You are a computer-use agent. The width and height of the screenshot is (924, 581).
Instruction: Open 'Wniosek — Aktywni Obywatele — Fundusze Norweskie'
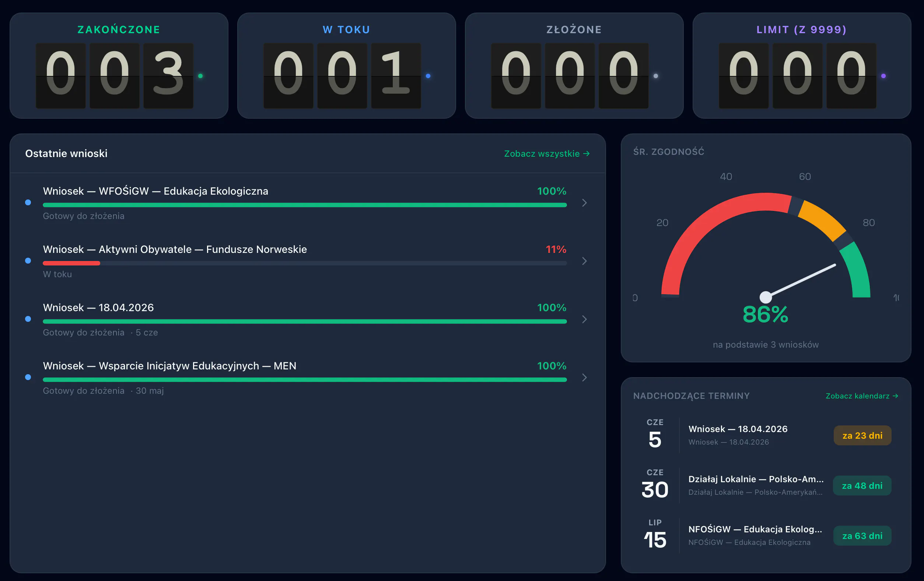coord(175,249)
